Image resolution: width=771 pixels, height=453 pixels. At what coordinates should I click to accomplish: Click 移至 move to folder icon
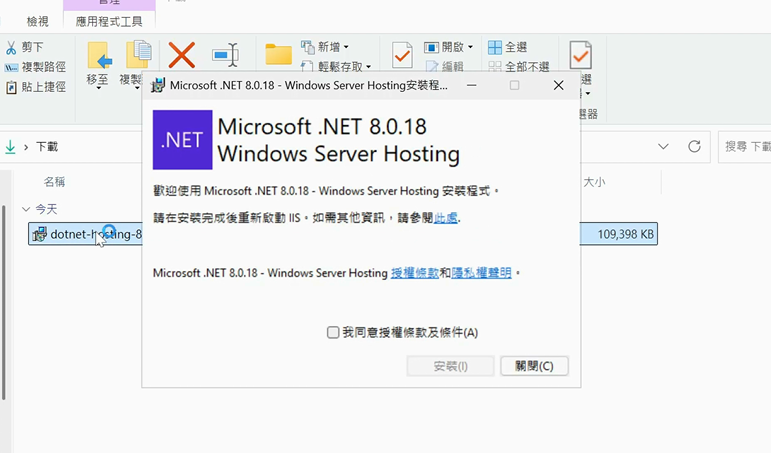(x=100, y=55)
